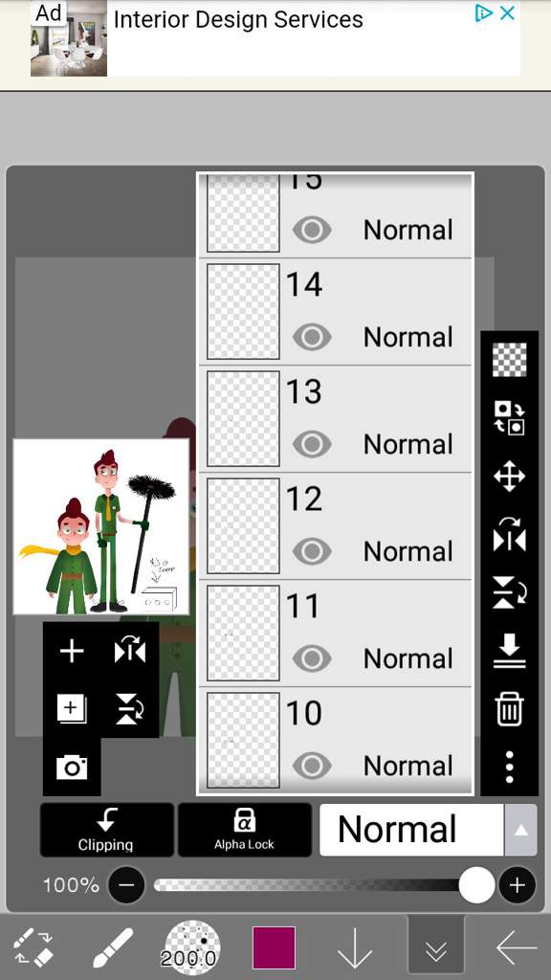Select layer 11 in the layer list
Viewport: 551px width, 980px height.
click(336, 634)
